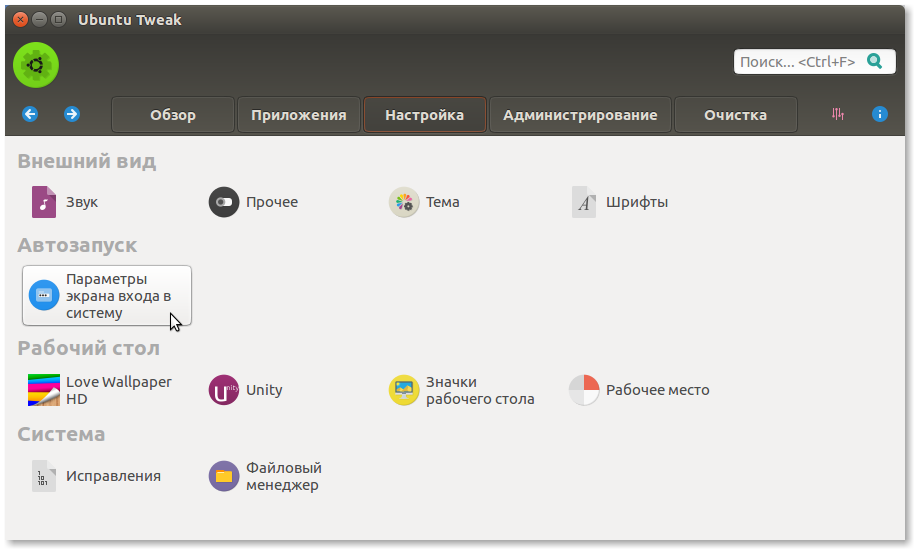
Task: Click the blue info icon
Action: [x=880, y=114]
